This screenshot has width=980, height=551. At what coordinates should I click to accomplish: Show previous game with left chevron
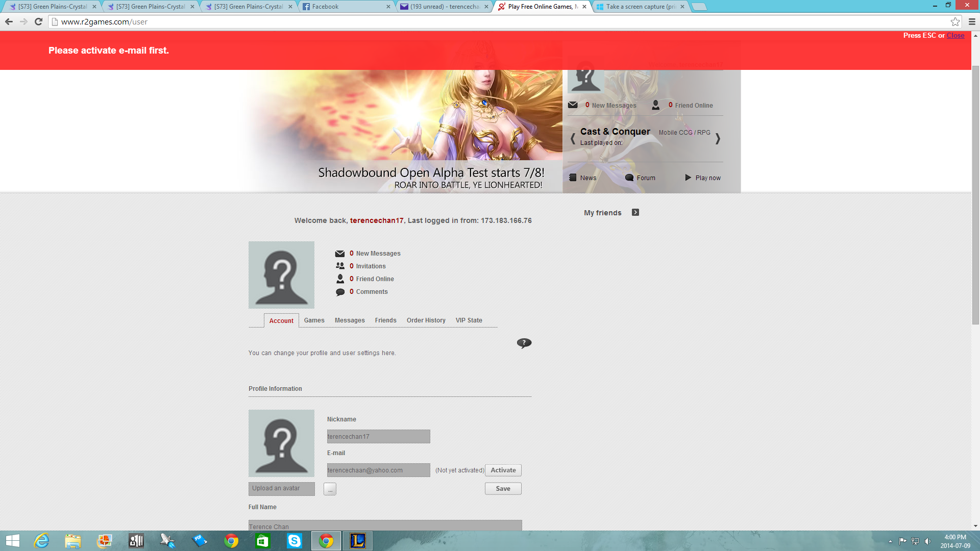point(573,139)
